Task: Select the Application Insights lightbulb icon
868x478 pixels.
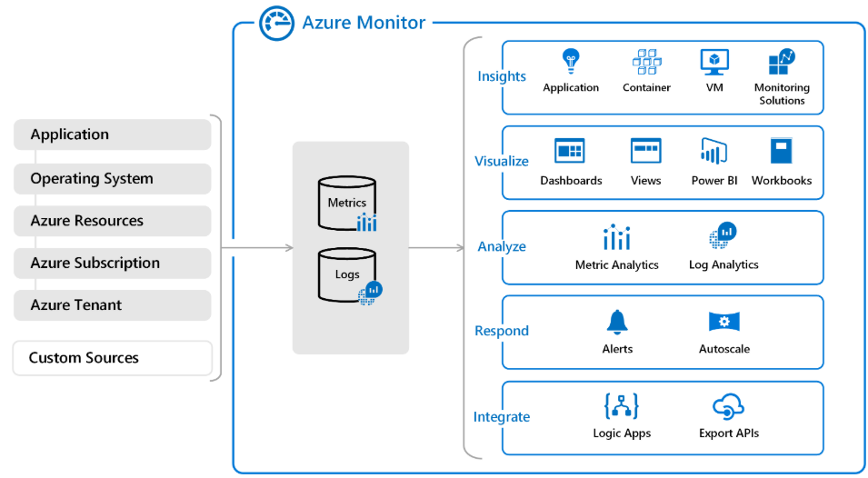Action: tap(571, 62)
